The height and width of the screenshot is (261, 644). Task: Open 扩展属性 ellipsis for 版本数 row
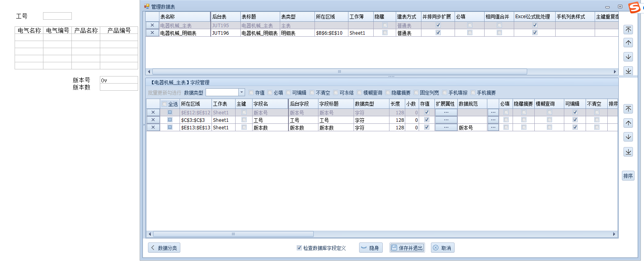coord(446,127)
